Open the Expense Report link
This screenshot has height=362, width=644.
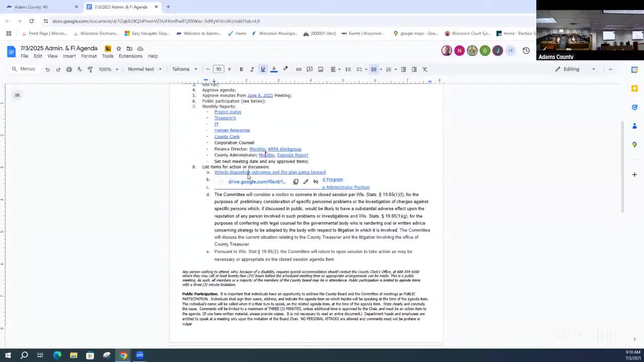point(292,155)
